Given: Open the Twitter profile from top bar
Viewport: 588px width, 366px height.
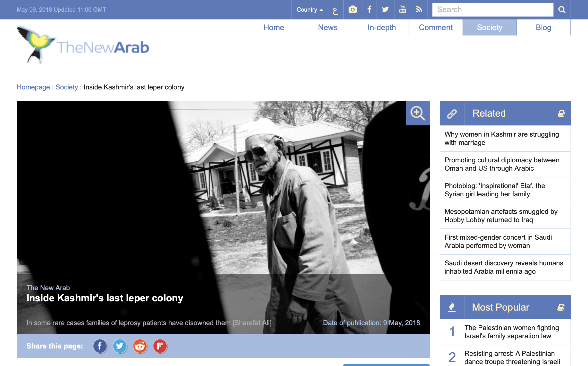Looking at the screenshot, I should tap(385, 9).
